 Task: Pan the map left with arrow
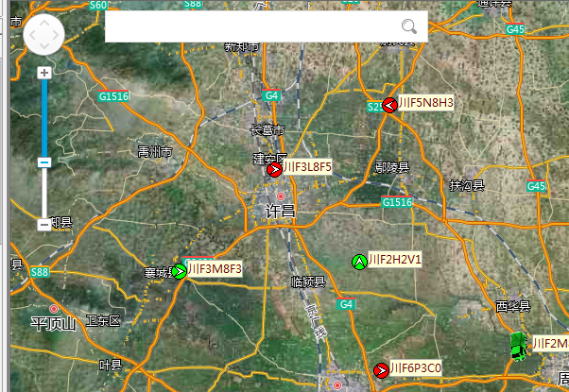click(30, 36)
